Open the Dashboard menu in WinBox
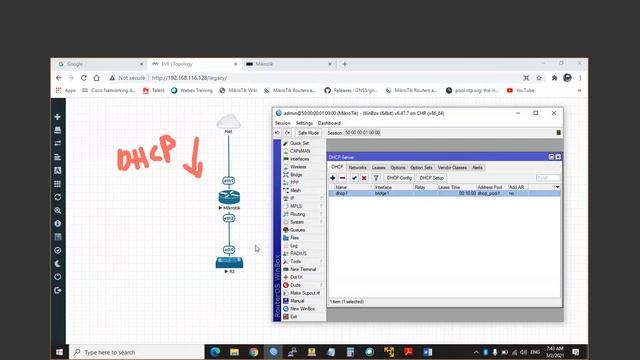The image size is (640, 360). pos(329,123)
